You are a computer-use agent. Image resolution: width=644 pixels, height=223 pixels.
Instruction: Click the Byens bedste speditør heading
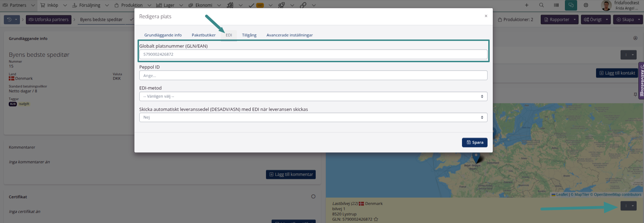pos(39,55)
